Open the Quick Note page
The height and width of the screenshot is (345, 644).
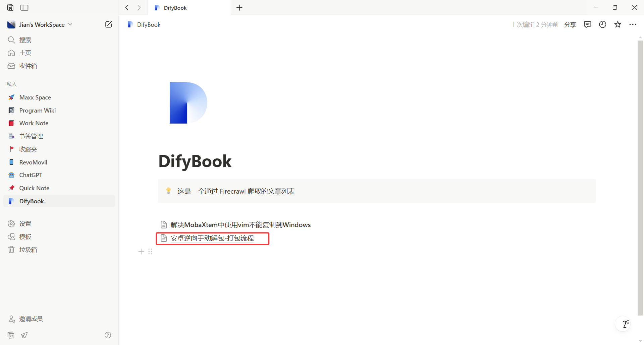59,188
